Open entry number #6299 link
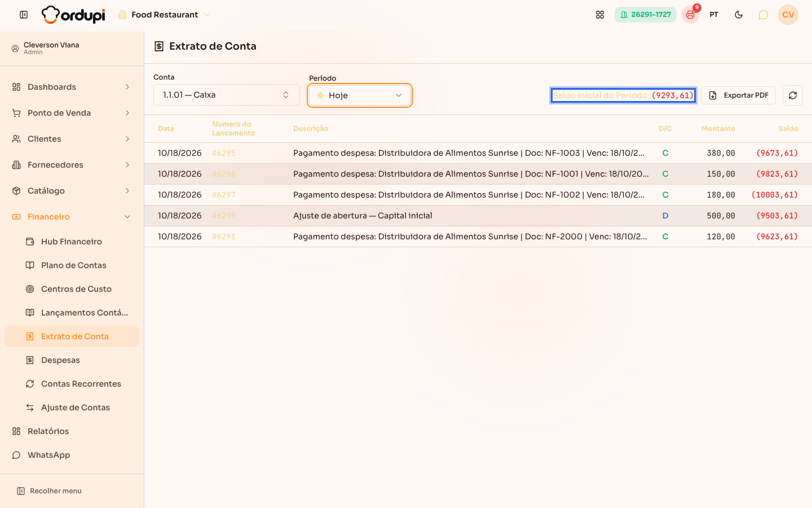 coord(224,216)
